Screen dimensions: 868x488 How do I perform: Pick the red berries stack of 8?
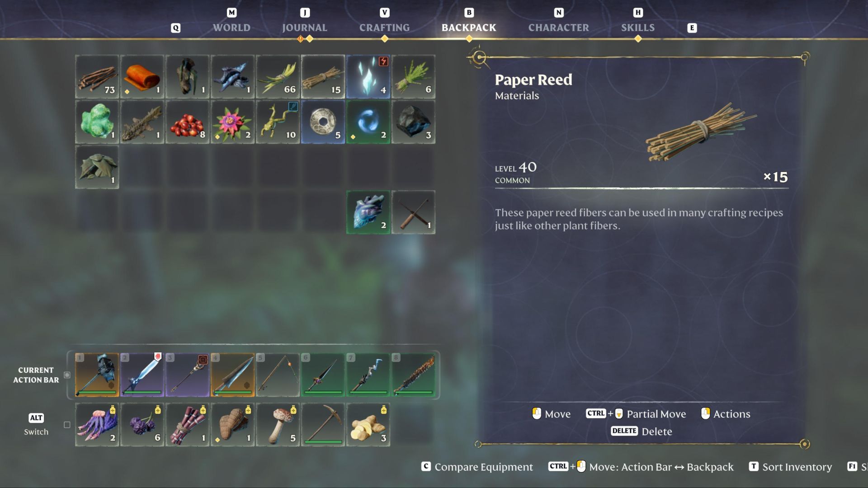point(187,122)
